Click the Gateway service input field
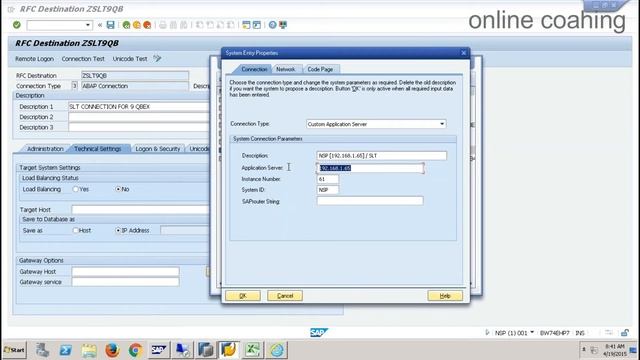Viewport: 640px width, 360px height. 125,282
